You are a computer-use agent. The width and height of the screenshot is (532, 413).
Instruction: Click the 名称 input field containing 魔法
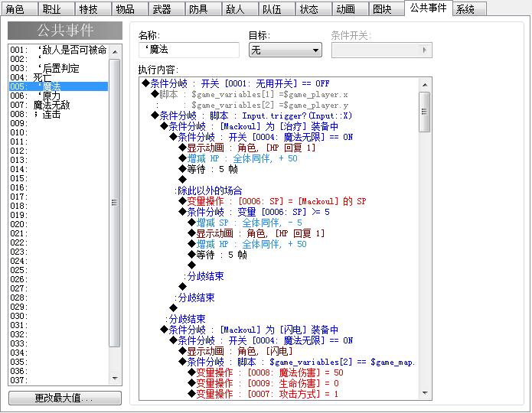point(189,50)
